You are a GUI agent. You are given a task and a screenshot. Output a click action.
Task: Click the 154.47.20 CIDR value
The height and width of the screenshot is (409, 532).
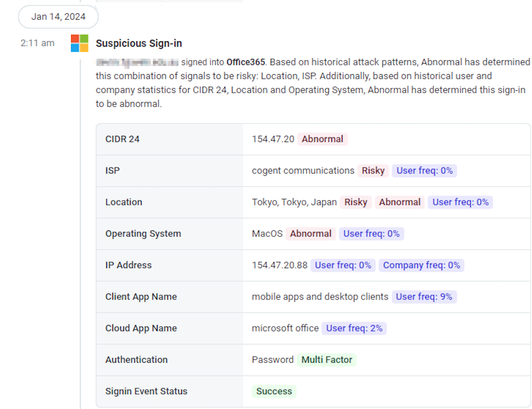273,139
